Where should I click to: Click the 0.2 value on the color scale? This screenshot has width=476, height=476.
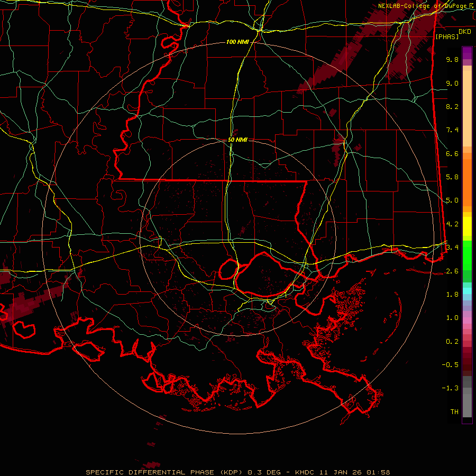pyautogui.click(x=452, y=342)
